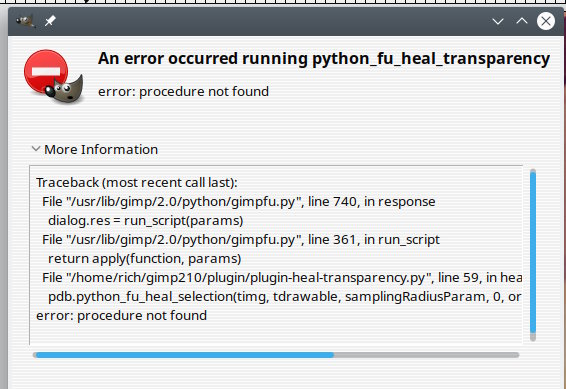566x389 pixels.
Task: Collapse the More Information chevron arrow
Action: (x=35, y=148)
